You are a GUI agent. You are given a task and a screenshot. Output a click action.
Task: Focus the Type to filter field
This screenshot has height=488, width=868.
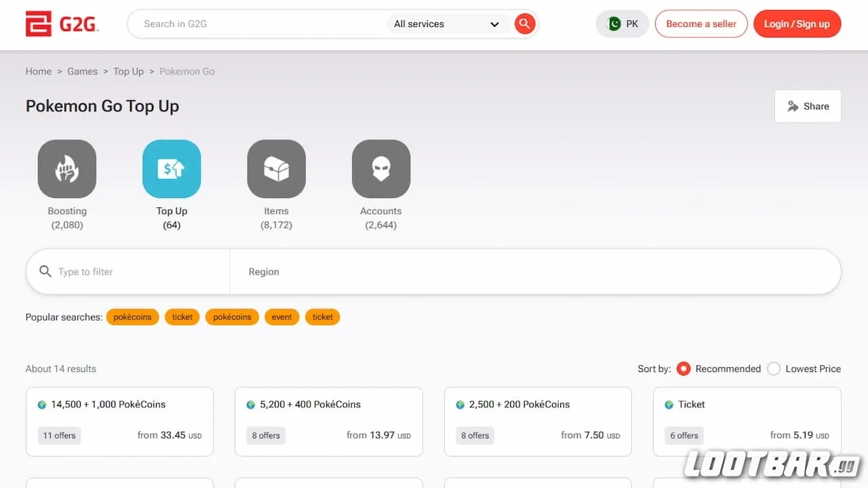(x=136, y=272)
